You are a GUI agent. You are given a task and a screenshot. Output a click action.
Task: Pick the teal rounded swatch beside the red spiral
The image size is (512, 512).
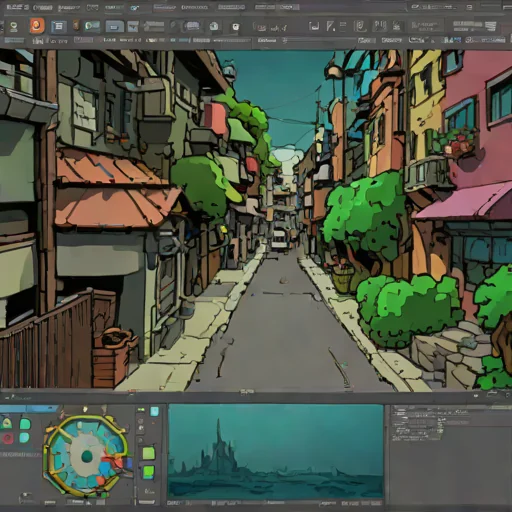point(24,437)
